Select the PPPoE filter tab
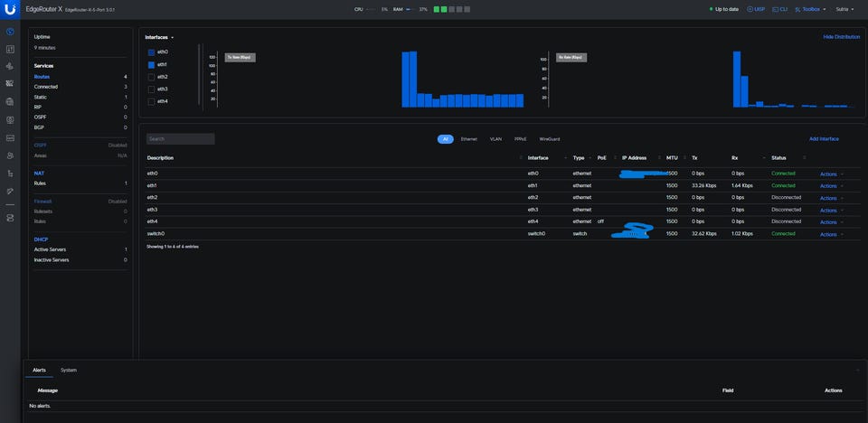This screenshot has width=868, height=423. [x=521, y=139]
